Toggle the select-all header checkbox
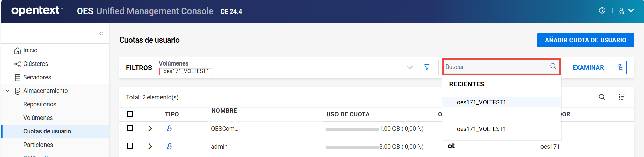The height and width of the screenshot is (157, 644). [130, 114]
